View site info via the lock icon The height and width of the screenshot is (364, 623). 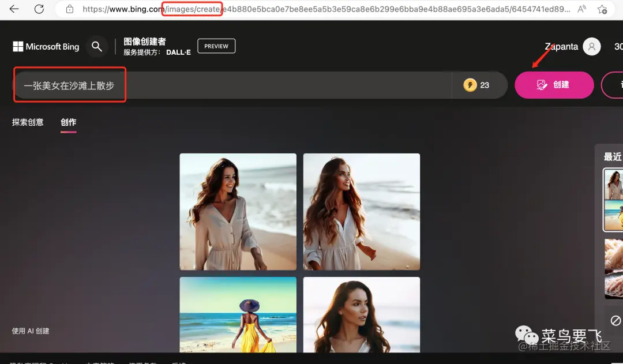(70, 9)
